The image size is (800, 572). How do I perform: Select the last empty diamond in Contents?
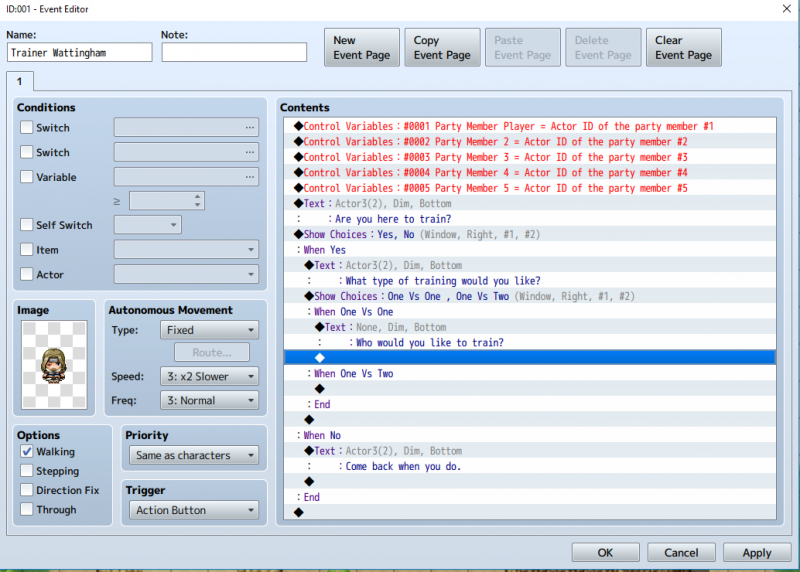(299, 512)
